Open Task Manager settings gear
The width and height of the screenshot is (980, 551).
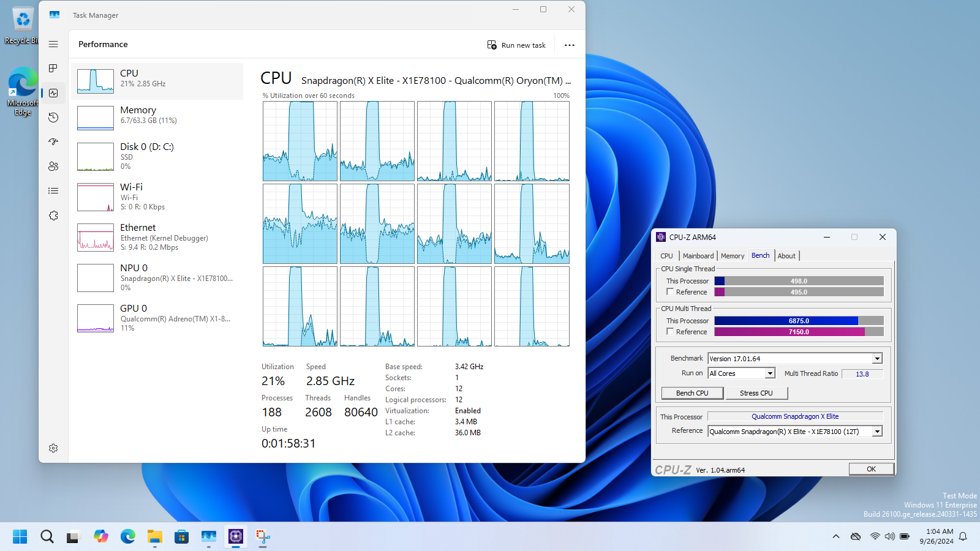53,448
